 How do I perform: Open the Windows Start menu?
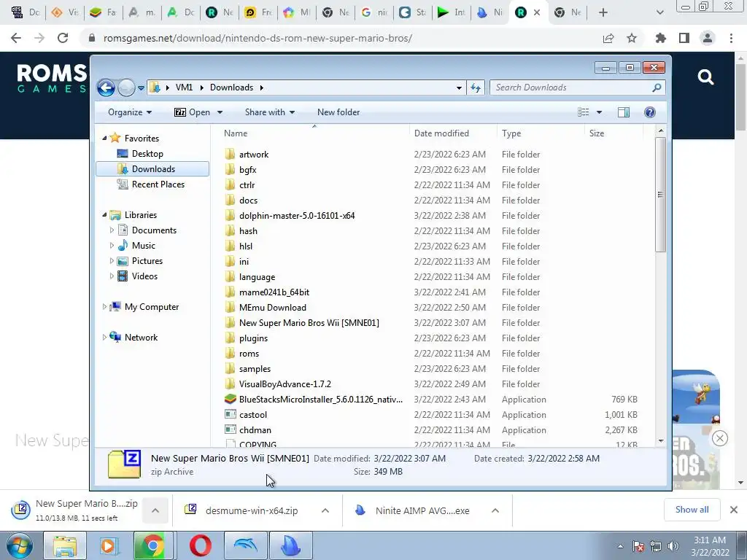tap(20, 545)
